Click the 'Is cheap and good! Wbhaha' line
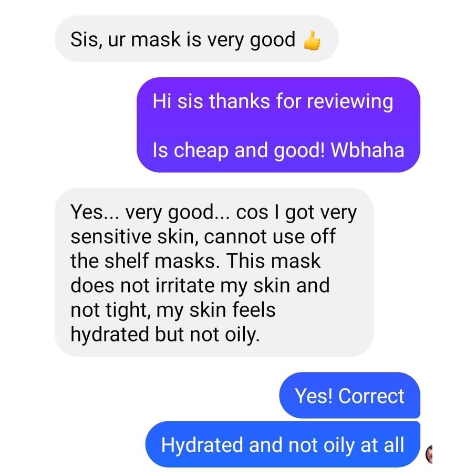476x476 pixels. (278, 150)
